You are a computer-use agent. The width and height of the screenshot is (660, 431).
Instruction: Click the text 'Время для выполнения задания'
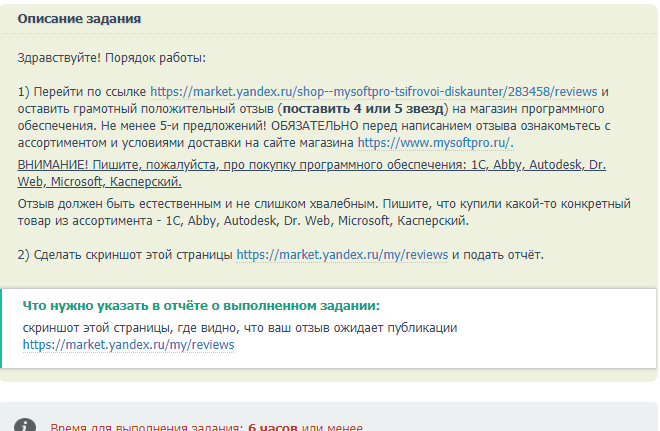coord(146,427)
